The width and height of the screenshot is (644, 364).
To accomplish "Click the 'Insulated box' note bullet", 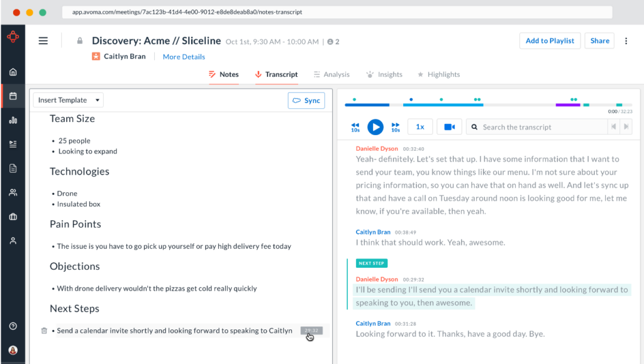I will click(79, 204).
